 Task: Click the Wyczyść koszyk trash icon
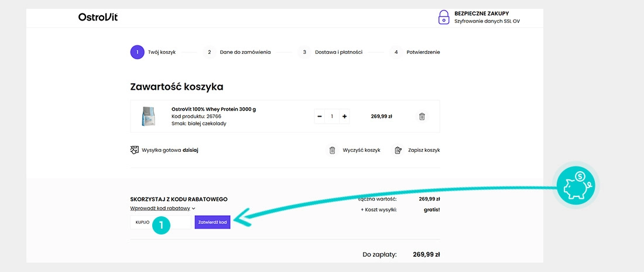point(333,150)
